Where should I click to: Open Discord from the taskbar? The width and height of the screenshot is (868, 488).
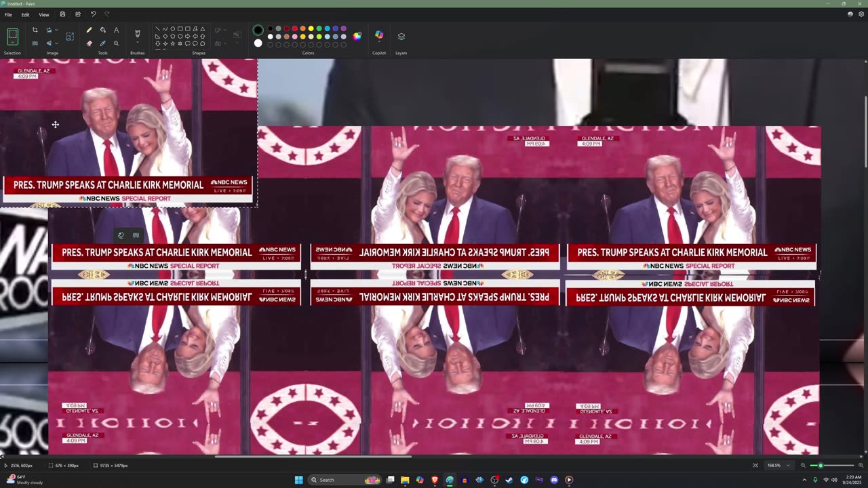point(554,480)
